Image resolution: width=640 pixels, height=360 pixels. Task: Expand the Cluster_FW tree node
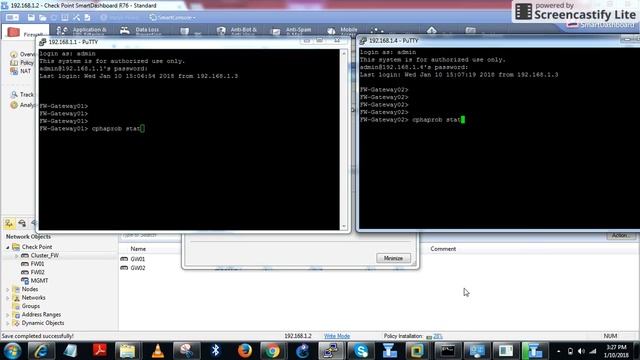point(17,256)
